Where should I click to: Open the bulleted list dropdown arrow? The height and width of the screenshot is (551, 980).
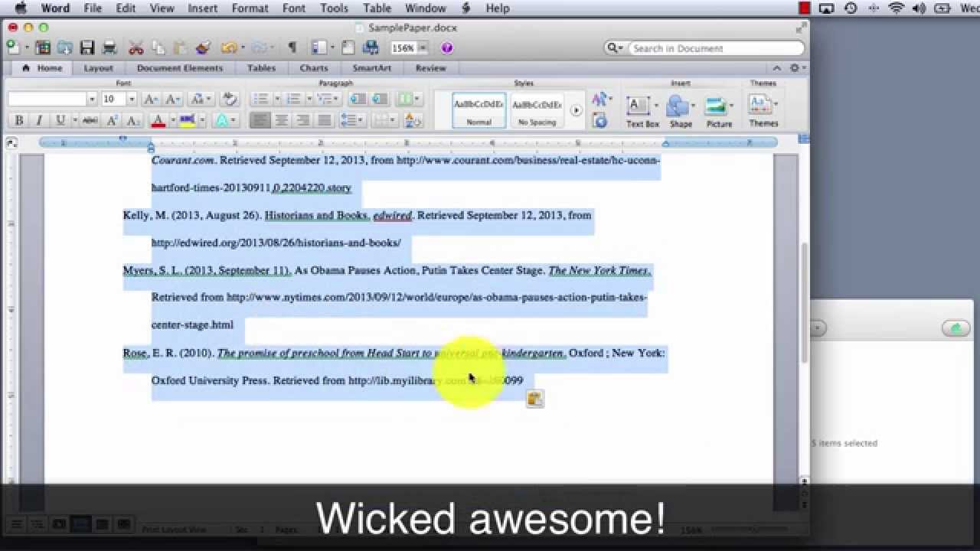point(277,99)
